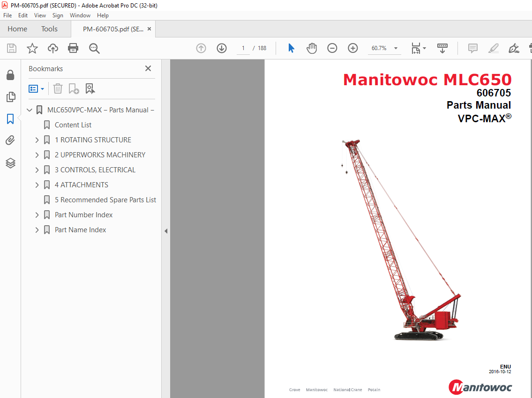Delete selected bookmark with trash icon
The image size is (532, 398).
point(58,89)
